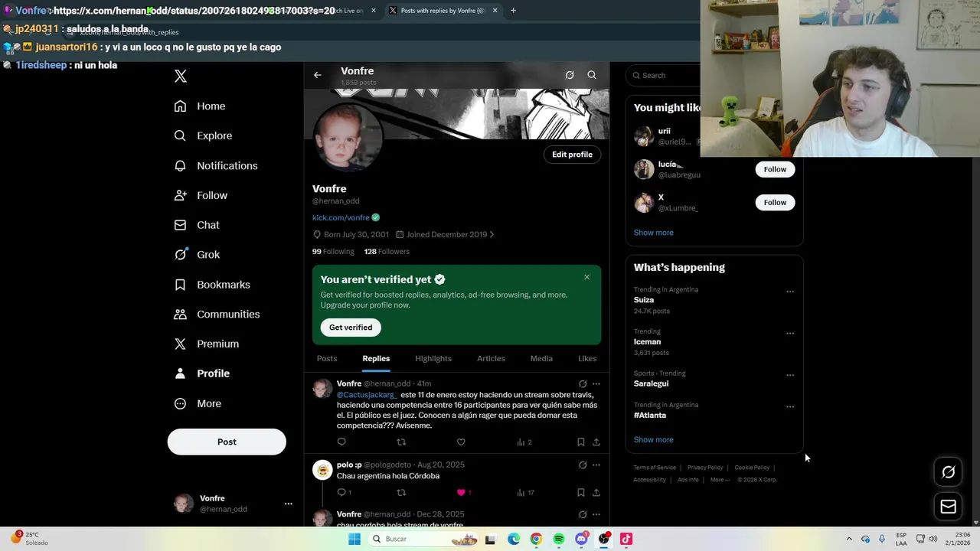The width and height of the screenshot is (980, 551).
Task: Open the 99 Following list
Action: [x=333, y=251]
